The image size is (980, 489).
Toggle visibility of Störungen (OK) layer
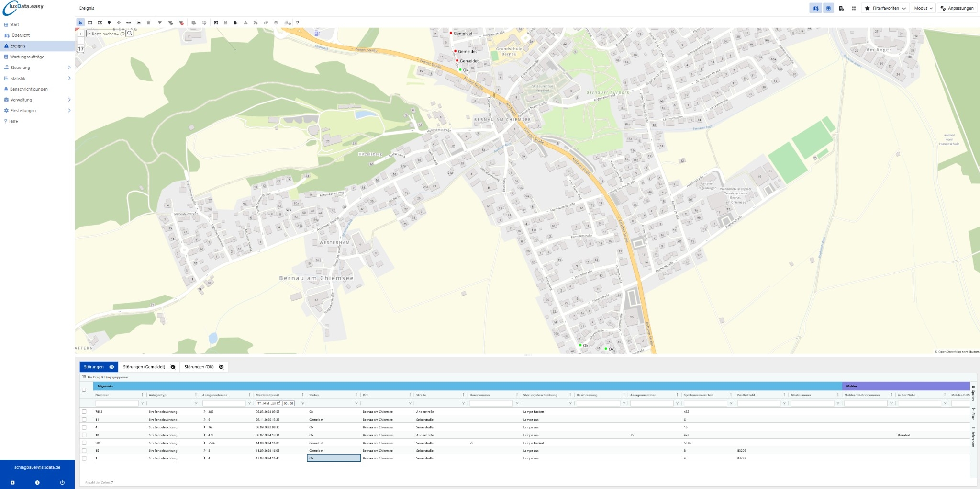pyautogui.click(x=221, y=367)
